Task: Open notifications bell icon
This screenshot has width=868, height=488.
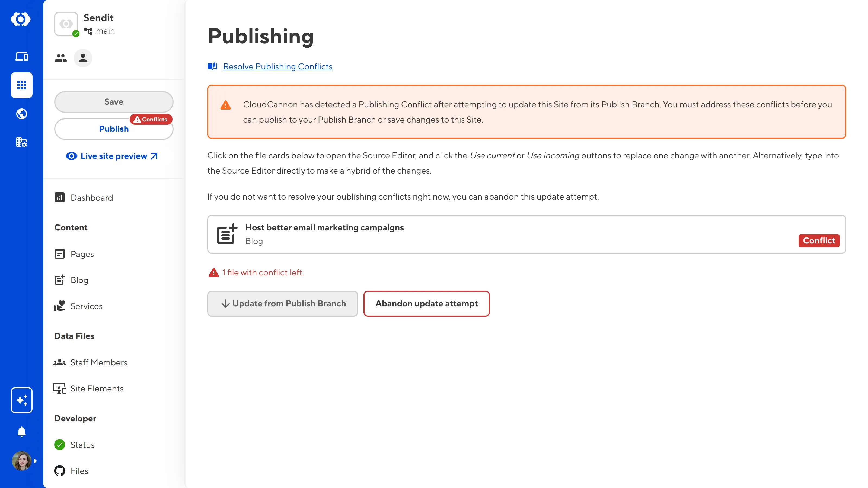Action: tap(22, 431)
